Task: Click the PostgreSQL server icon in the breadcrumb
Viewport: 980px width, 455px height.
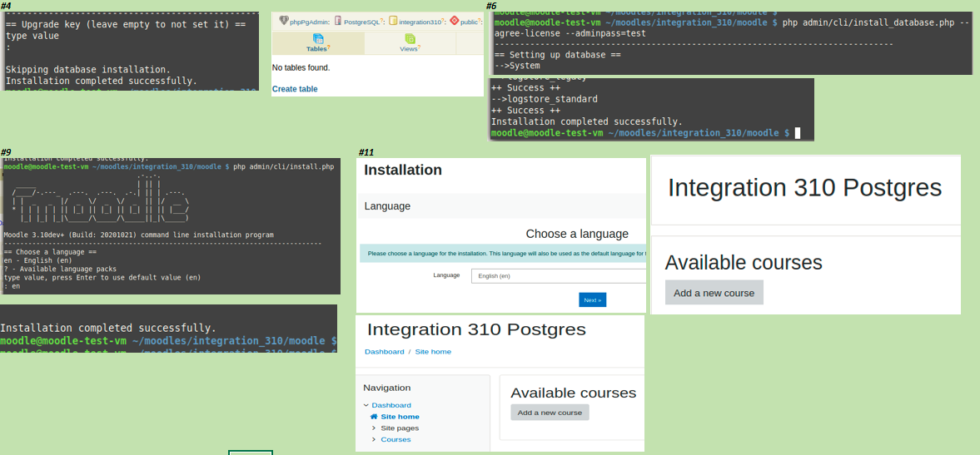Action: (x=338, y=21)
